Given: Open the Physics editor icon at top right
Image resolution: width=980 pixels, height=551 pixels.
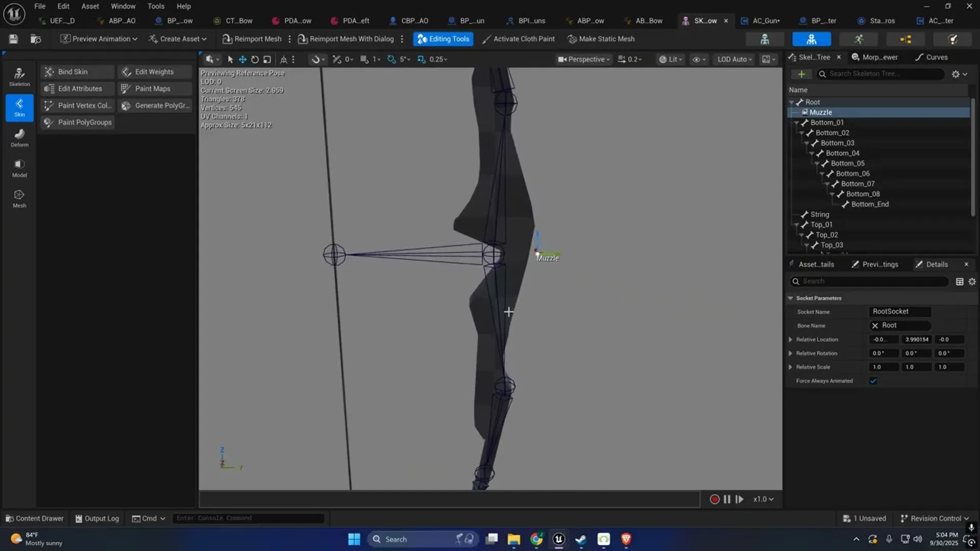Looking at the screenshot, I should (x=952, y=39).
